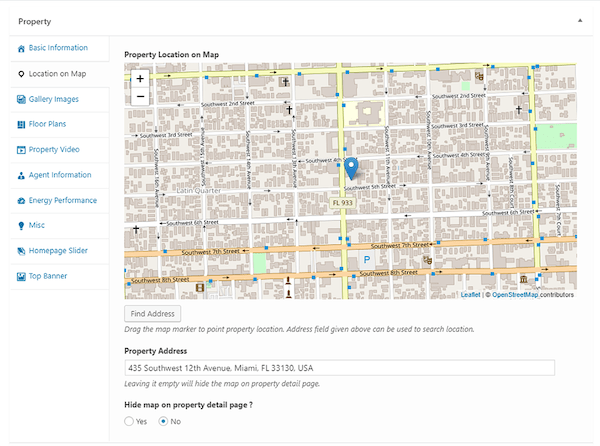Open the Homepage Slider tab

pyautogui.click(x=60, y=251)
